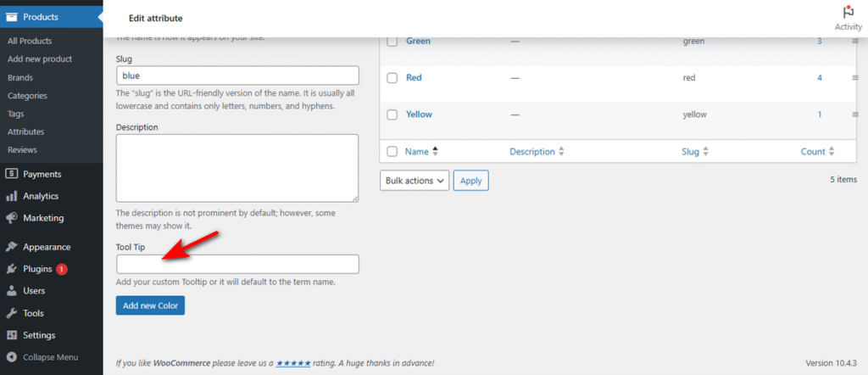Click the Users person icon
Viewport: 868px width, 375px height.
click(11, 291)
